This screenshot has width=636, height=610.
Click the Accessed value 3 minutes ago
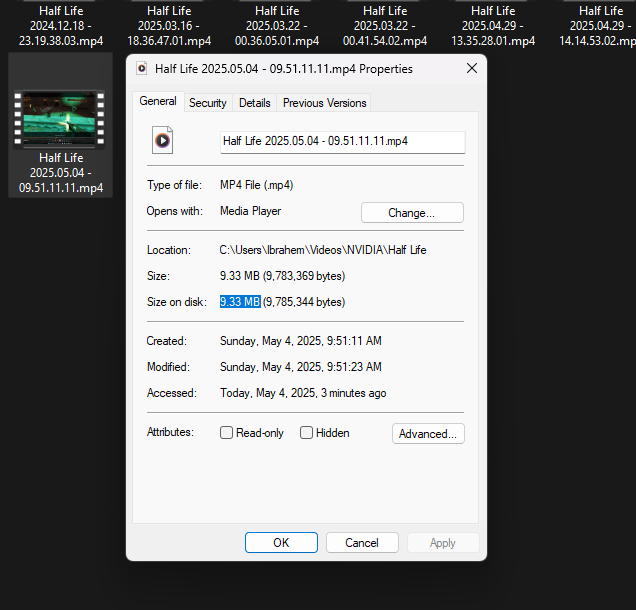pyautogui.click(x=303, y=393)
